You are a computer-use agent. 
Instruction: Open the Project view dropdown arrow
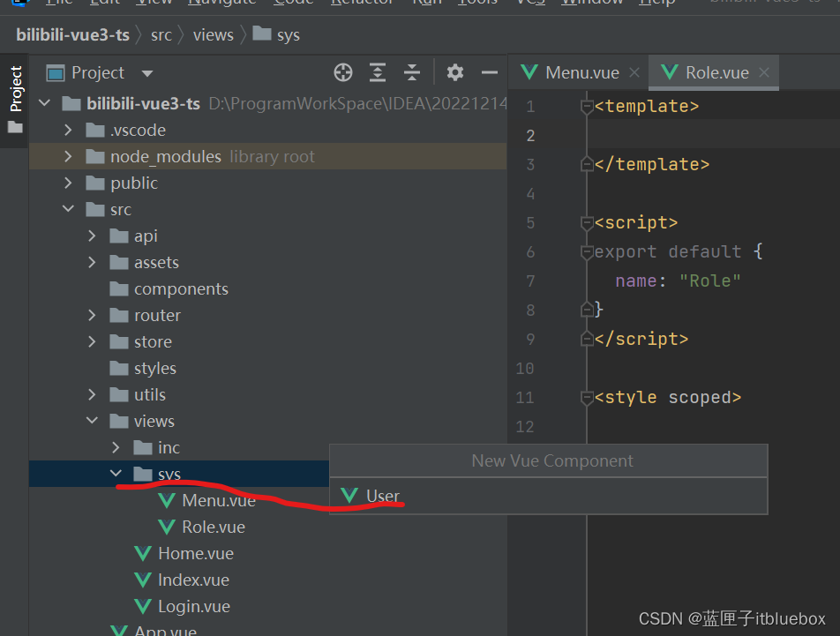147,73
